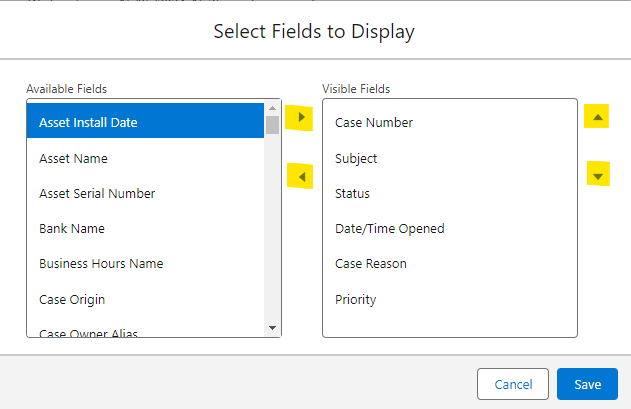Click the Cancel button
This screenshot has width=631, height=409.
(x=513, y=384)
